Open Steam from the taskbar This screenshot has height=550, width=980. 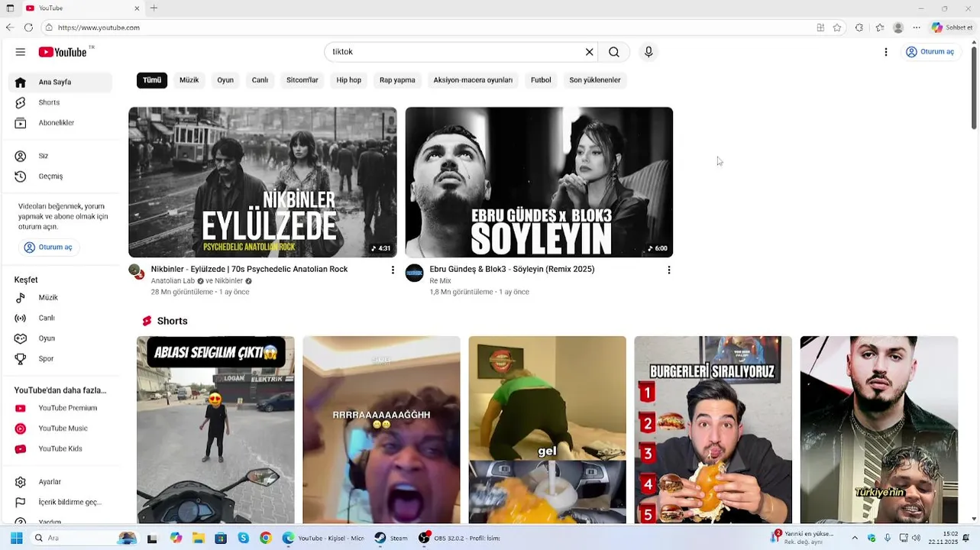coord(391,538)
